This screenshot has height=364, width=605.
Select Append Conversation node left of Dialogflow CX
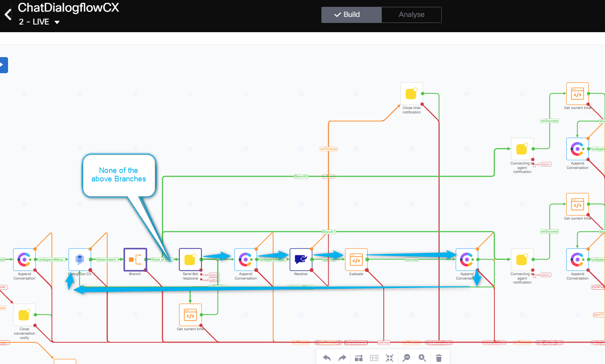point(25,259)
